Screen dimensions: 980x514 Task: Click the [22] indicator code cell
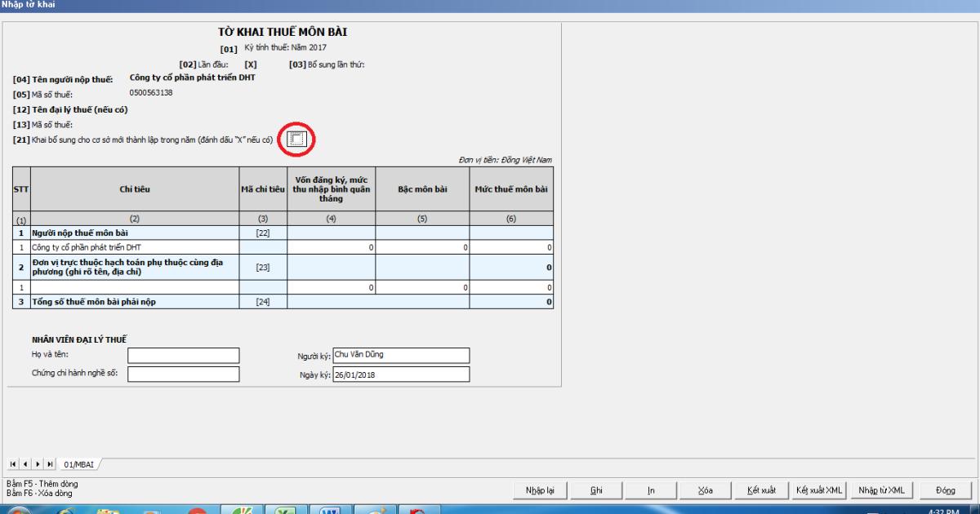(263, 233)
